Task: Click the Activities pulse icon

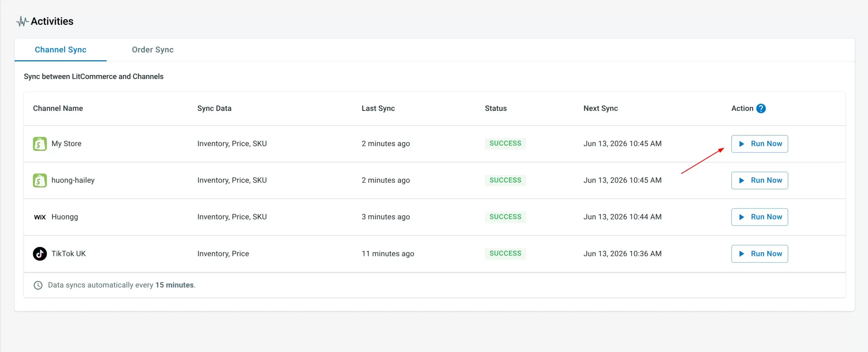Action: pyautogui.click(x=22, y=21)
